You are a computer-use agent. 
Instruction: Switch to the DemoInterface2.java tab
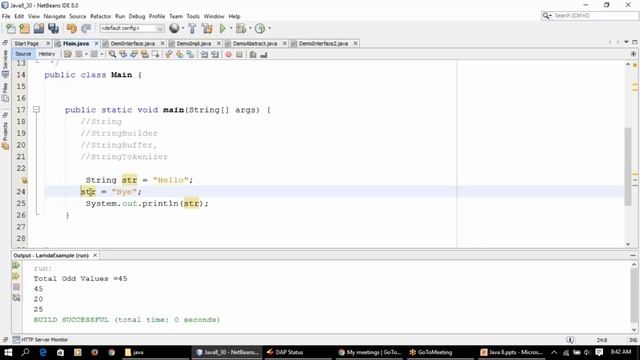coord(323,43)
